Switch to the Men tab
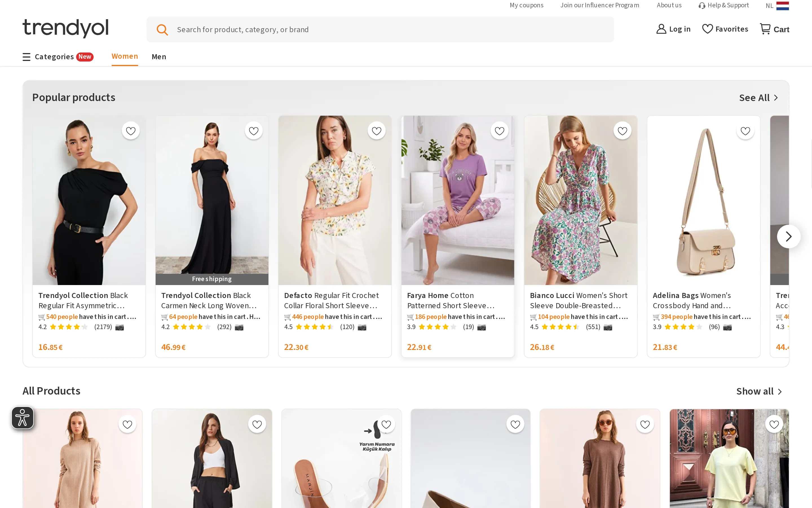Screen dimensions: 812x508 159,57
